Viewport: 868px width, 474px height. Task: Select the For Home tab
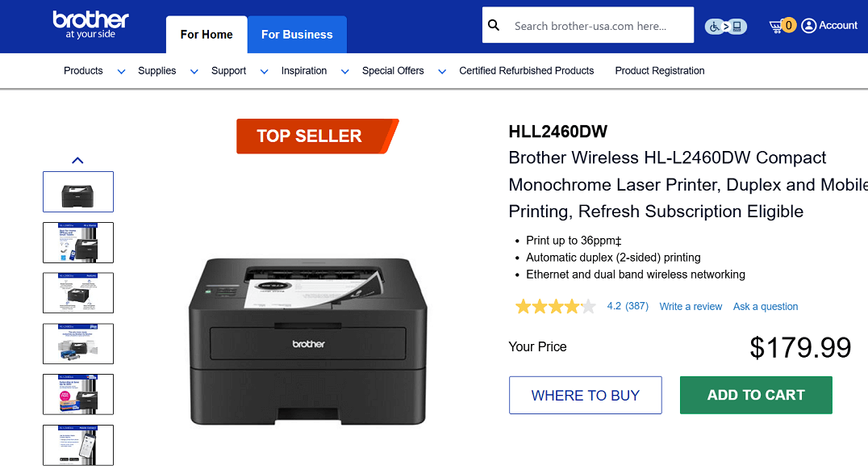(x=207, y=35)
